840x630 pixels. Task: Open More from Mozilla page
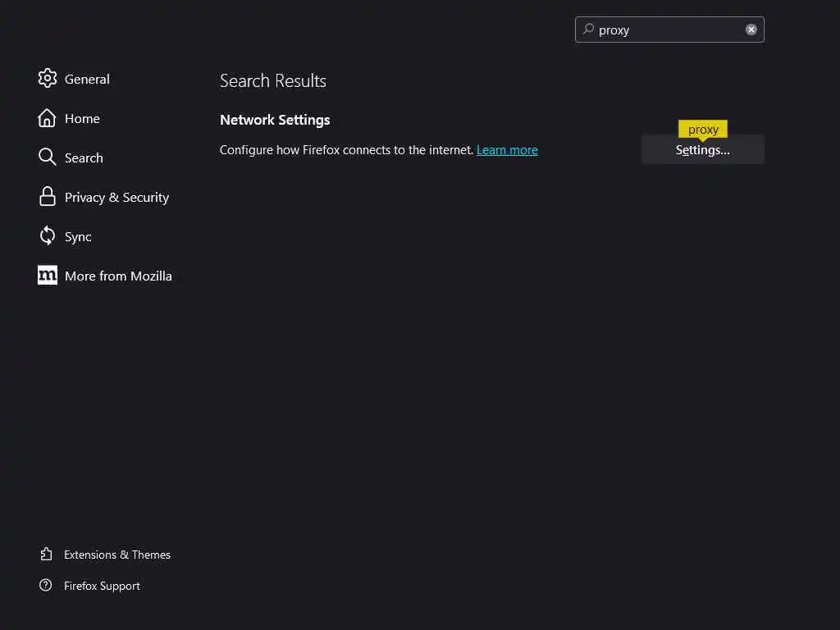pyautogui.click(x=118, y=276)
